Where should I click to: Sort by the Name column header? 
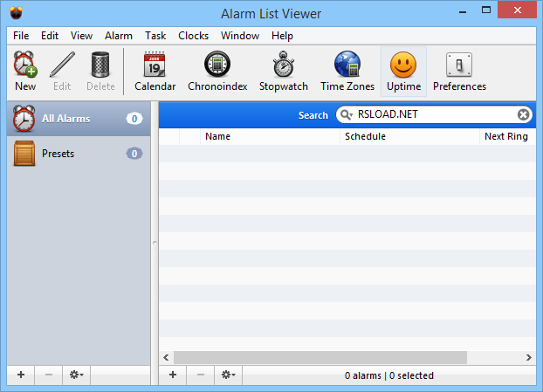pyautogui.click(x=270, y=136)
